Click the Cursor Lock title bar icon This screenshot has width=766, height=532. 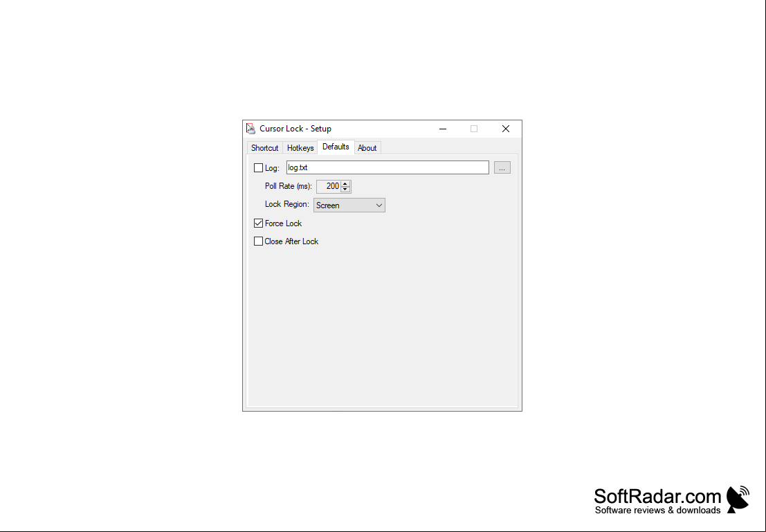250,129
